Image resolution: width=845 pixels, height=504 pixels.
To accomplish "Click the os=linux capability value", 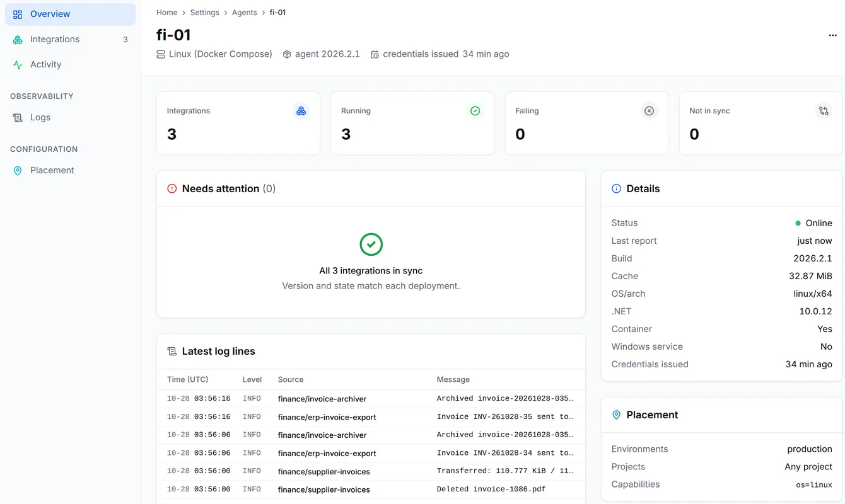I will (x=814, y=484).
